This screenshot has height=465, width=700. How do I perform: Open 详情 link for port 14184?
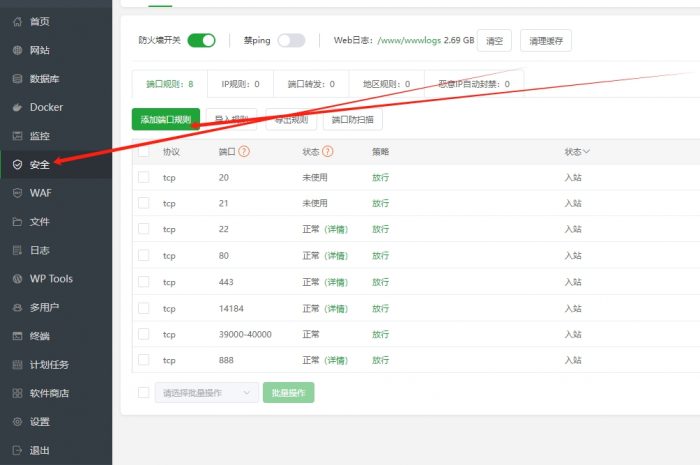pos(336,308)
